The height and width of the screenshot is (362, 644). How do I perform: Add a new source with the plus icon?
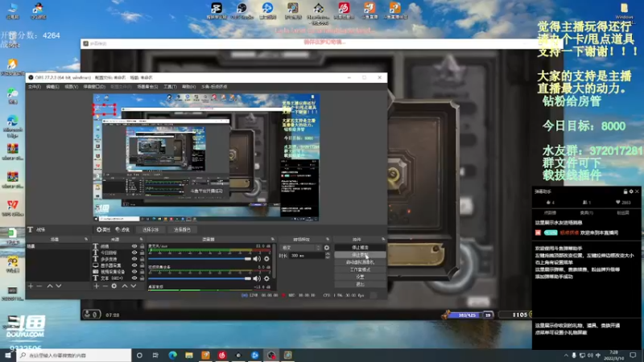pos(96,286)
